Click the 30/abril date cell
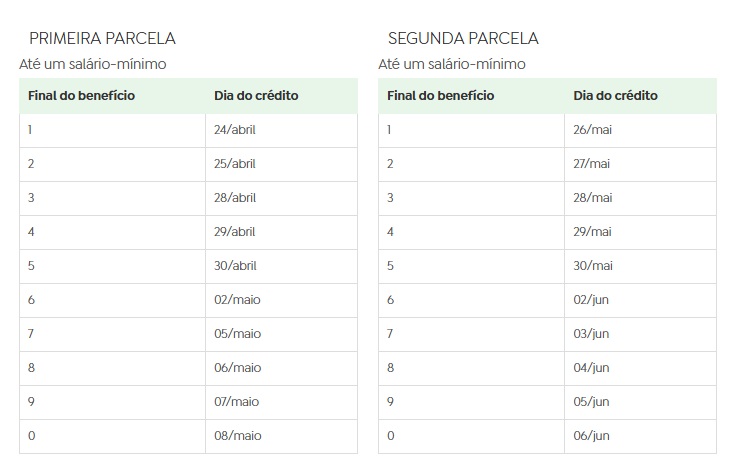Screen dimensions: 736x468 pyautogui.click(x=236, y=266)
